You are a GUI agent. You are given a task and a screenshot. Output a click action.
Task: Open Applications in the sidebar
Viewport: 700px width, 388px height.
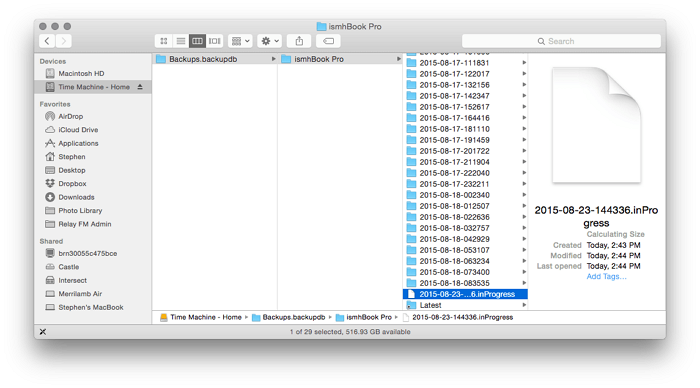(93, 143)
